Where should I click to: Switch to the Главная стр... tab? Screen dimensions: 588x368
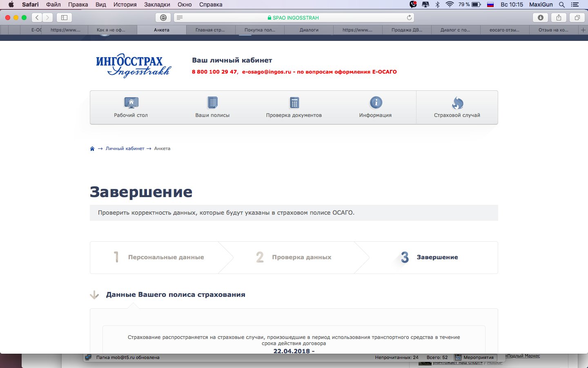pyautogui.click(x=210, y=30)
